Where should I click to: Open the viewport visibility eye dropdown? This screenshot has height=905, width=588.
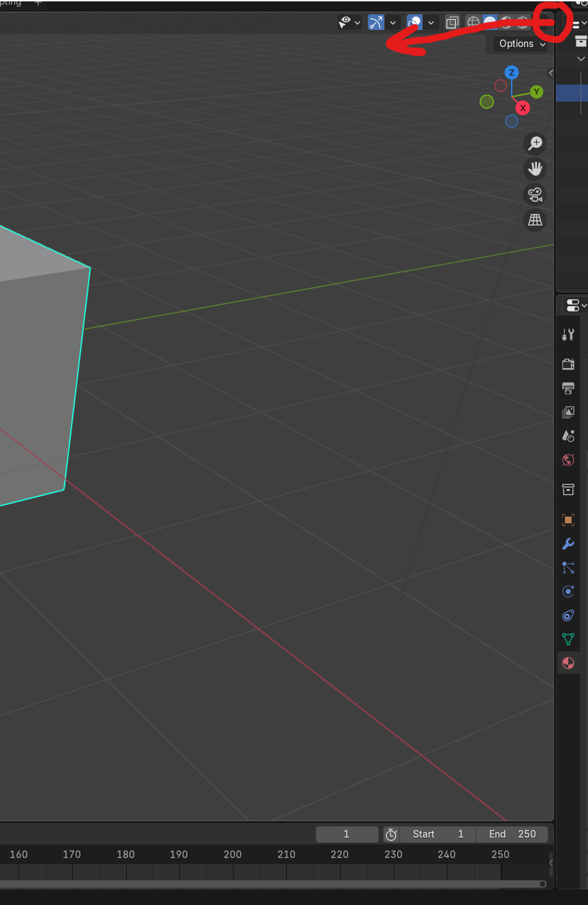pos(350,22)
